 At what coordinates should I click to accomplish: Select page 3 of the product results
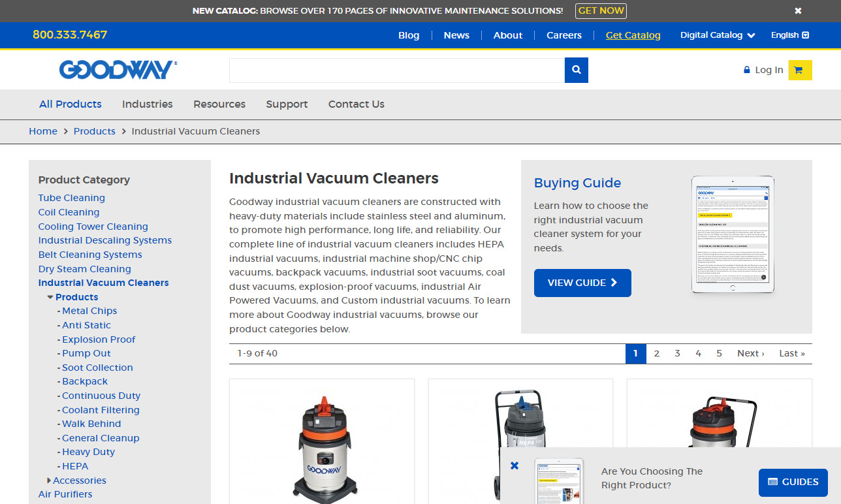pos(677,353)
